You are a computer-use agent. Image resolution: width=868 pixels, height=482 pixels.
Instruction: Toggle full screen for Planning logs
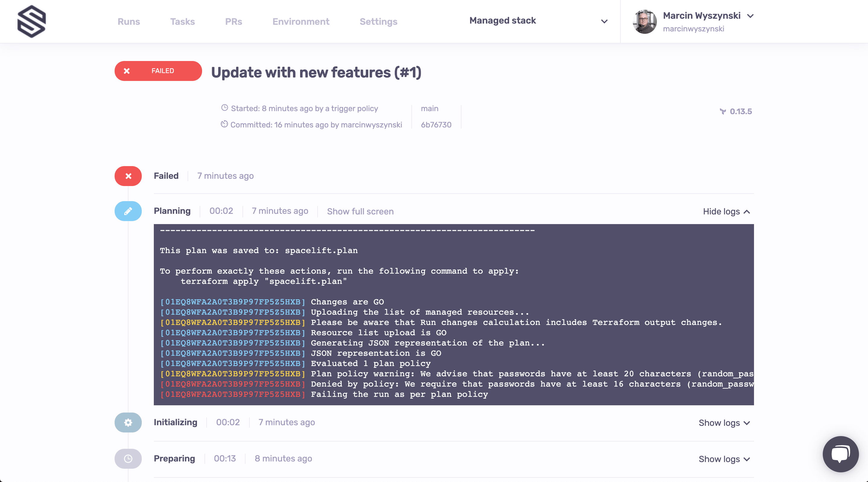360,211
